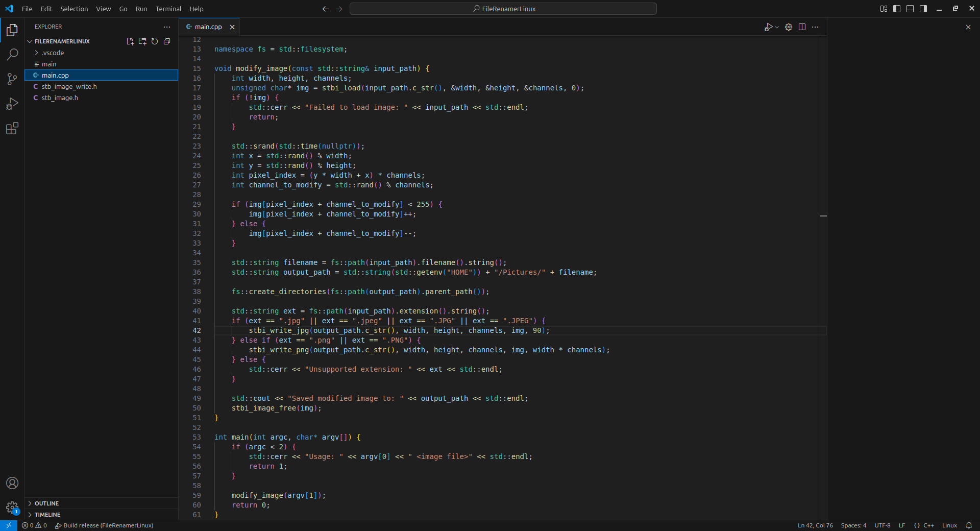The image size is (980, 531).
Task: Run the C++ file with play button
Action: click(x=768, y=27)
